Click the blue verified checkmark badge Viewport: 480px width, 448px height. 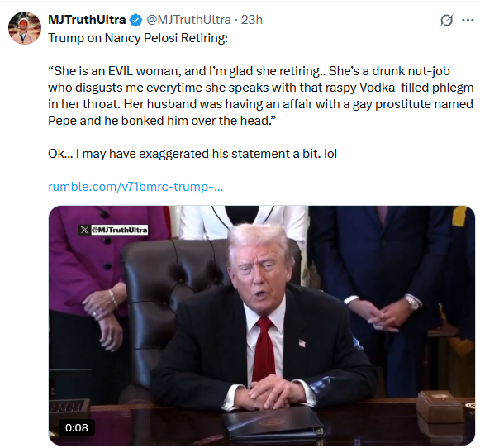coord(136,20)
